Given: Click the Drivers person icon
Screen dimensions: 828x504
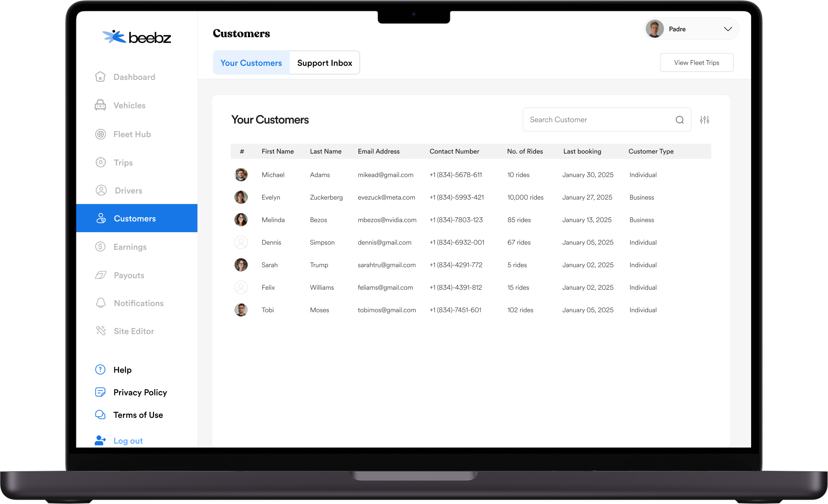Looking at the screenshot, I should pyautogui.click(x=101, y=190).
